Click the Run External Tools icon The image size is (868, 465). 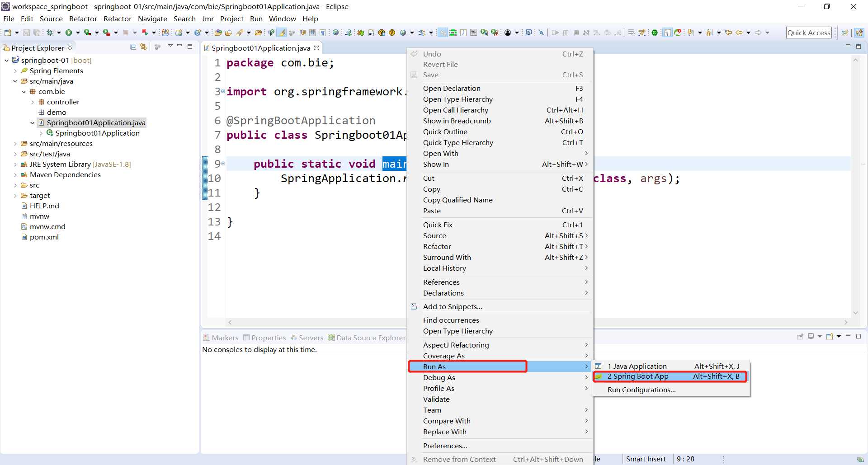(107, 33)
